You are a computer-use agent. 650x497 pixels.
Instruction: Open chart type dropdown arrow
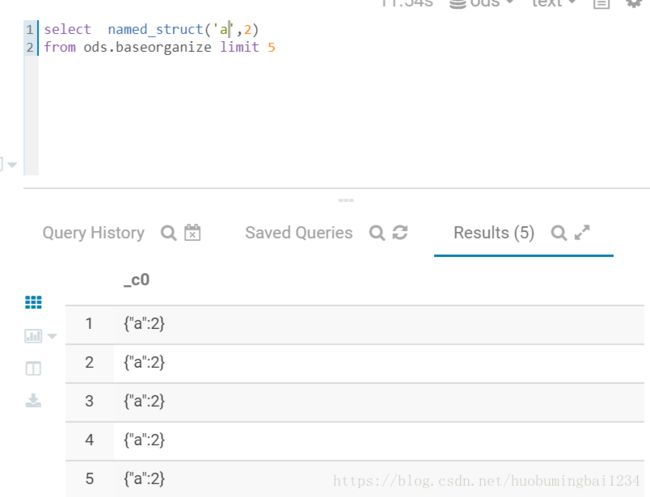[x=52, y=336]
